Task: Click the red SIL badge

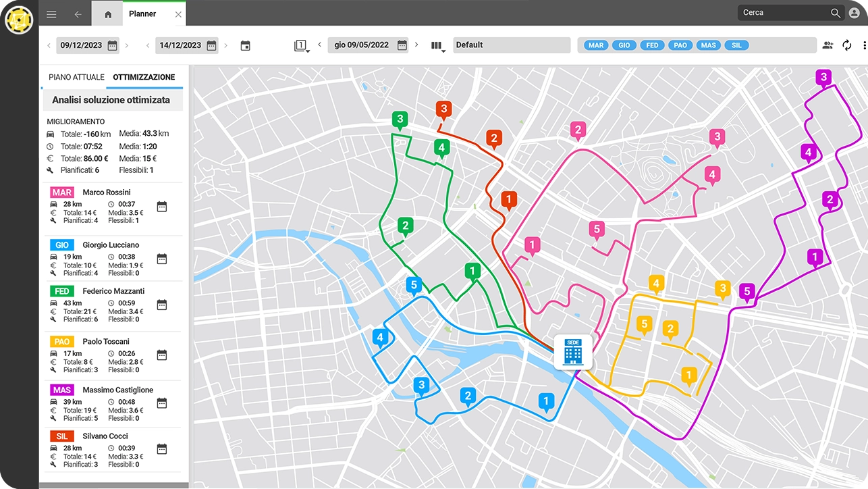Action: tap(62, 436)
